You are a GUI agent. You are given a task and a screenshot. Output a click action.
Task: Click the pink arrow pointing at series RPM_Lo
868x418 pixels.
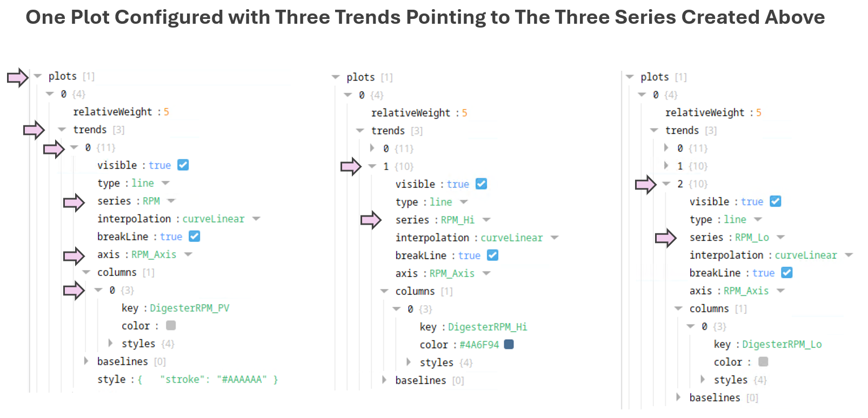(665, 238)
